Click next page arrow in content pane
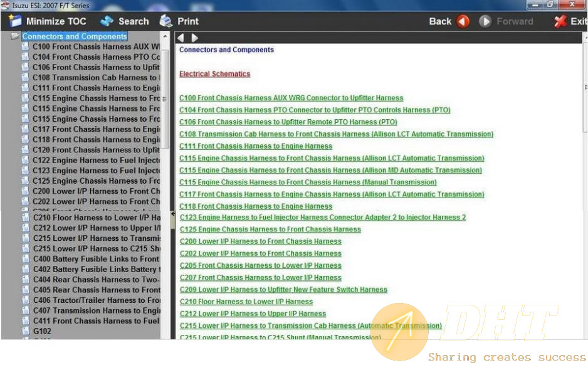Screen dimensions: 588x365 [194, 38]
